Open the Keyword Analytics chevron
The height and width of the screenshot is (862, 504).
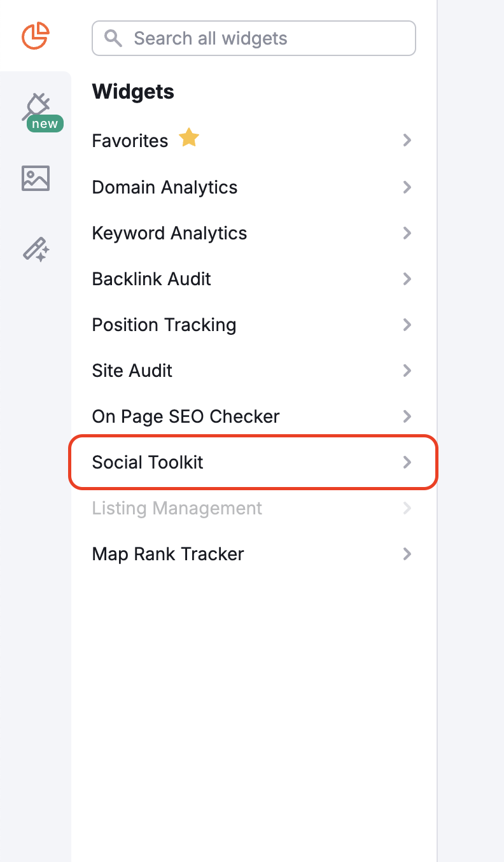click(x=407, y=233)
